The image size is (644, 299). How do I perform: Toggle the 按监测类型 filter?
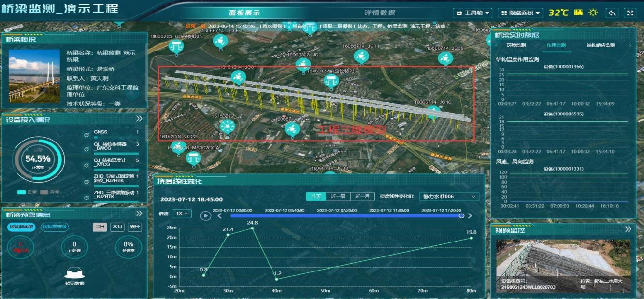[22, 227]
